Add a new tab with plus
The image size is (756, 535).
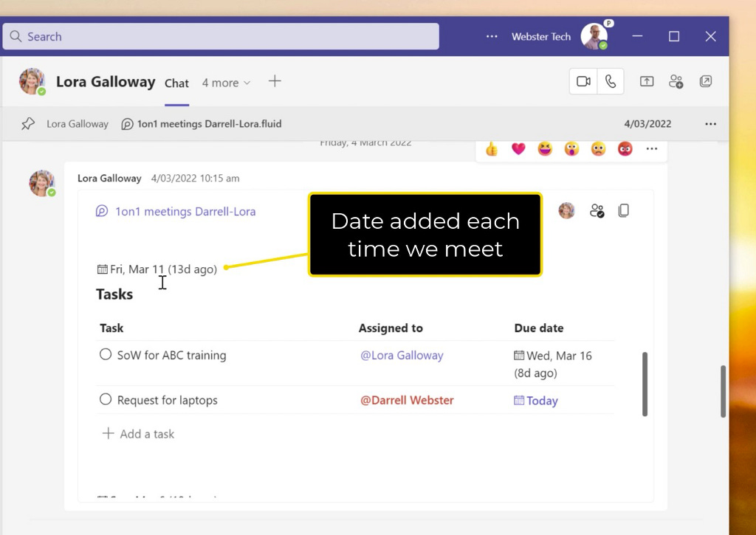coord(275,81)
